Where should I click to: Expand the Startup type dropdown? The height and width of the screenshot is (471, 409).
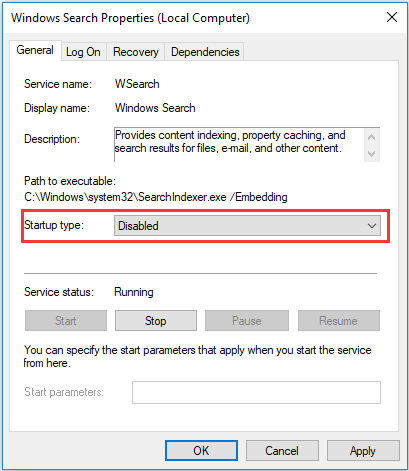click(247, 226)
